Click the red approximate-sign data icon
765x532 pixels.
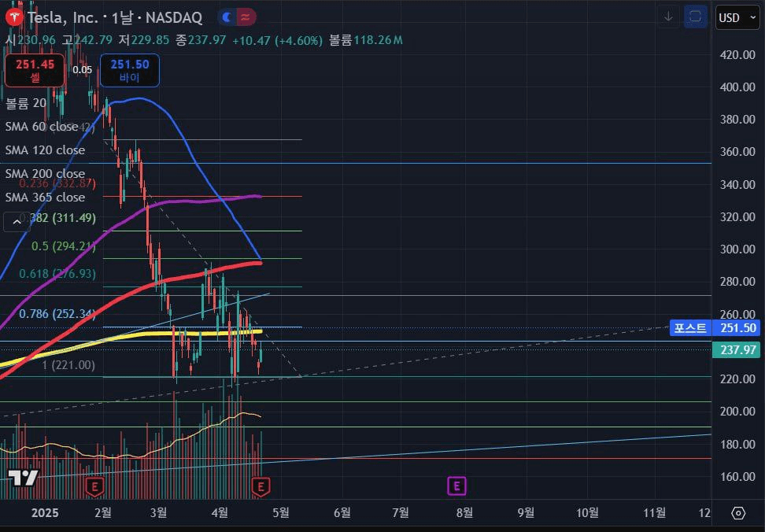click(x=246, y=17)
